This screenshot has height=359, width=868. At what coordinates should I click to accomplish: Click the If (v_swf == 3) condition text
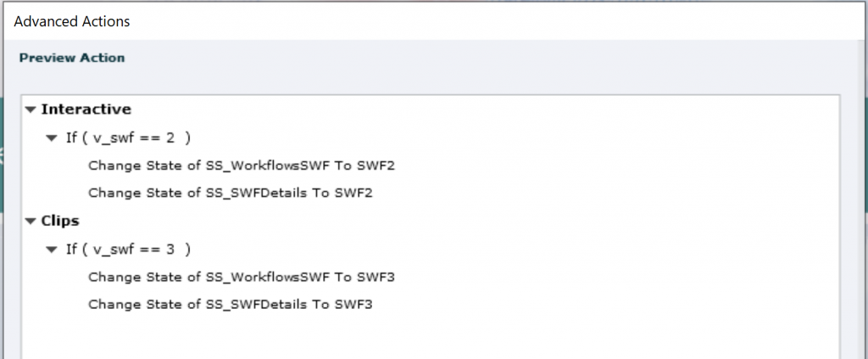pyautogui.click(x=128, y=250)
